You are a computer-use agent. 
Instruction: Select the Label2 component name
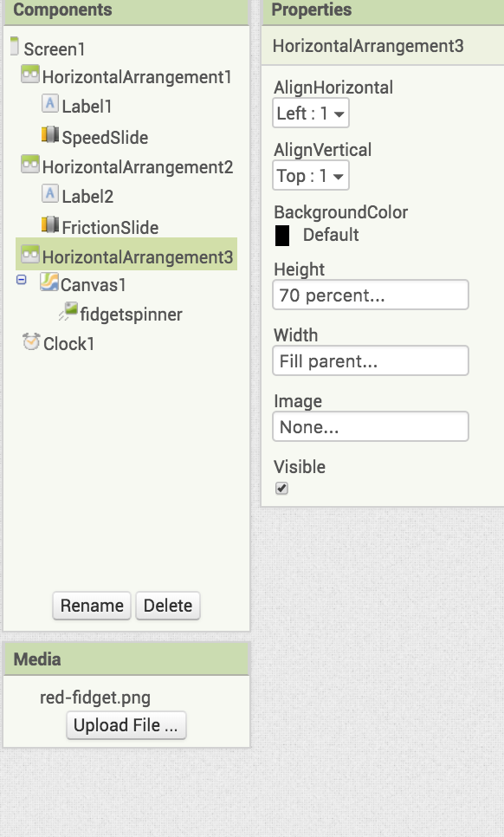point(87,197)
